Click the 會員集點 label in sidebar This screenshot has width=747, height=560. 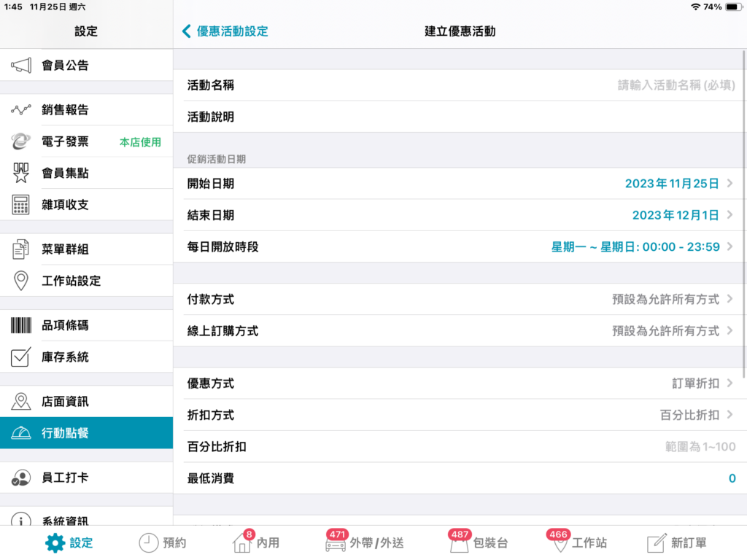pos(65,173)
